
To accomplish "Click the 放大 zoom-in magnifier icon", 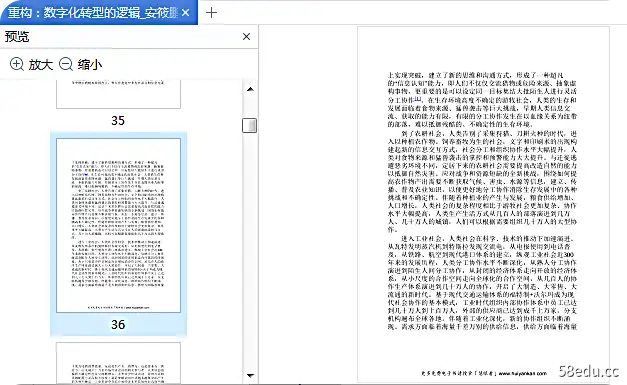I will pyautogui.click(x=17, y=64).
